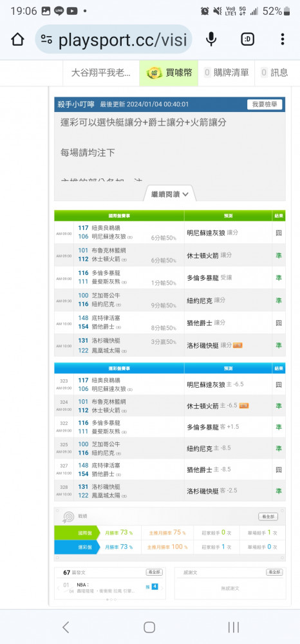Screen dimensions: 300x644
Task: Click 看全部 in the 篇發文 panel
Action: [x=155, y=572]
